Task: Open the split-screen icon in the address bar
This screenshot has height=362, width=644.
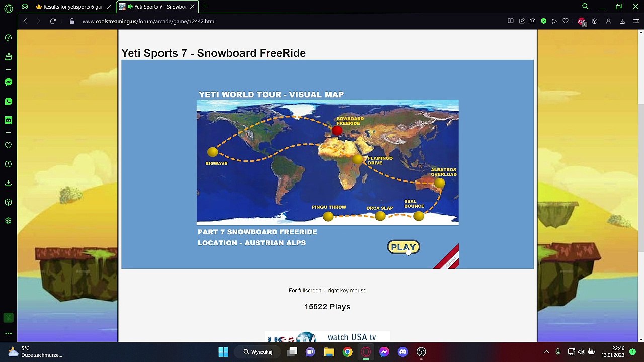Action: tap(510, 21)
